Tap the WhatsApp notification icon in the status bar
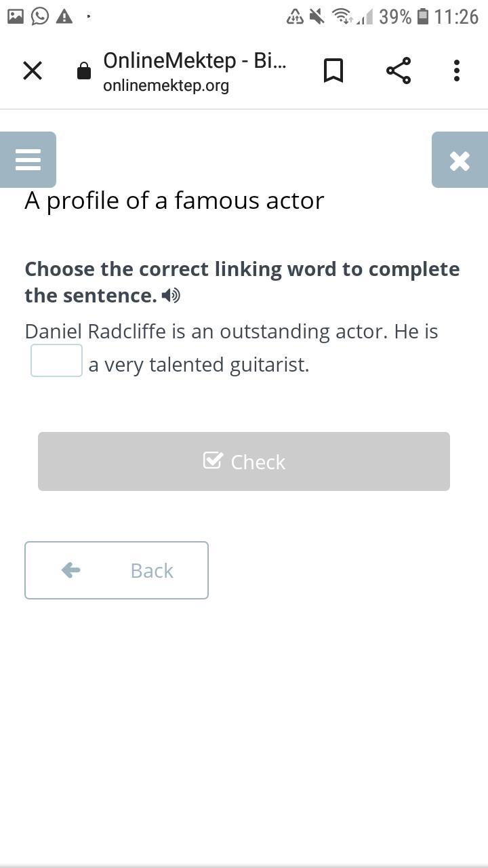Screen dimensions: 488x868 40,16
